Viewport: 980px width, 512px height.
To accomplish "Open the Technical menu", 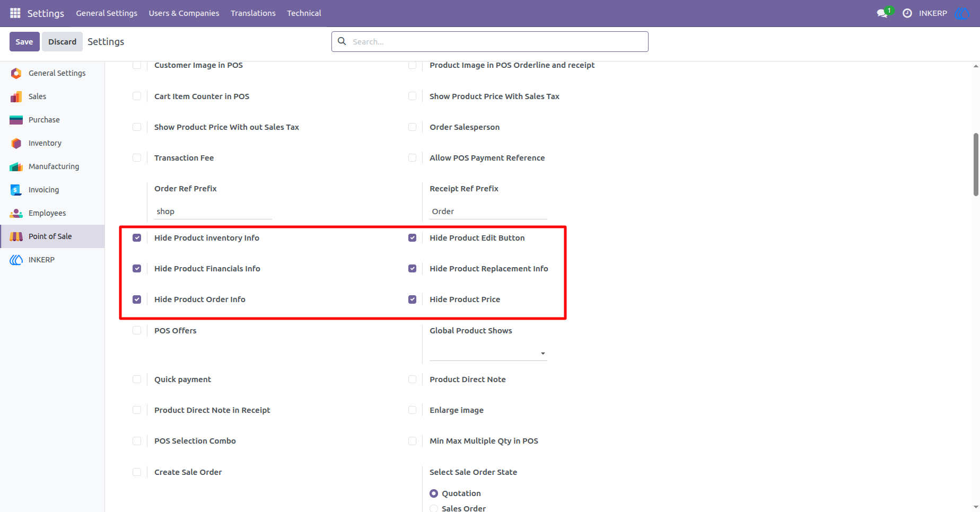I will click(304, 13).
